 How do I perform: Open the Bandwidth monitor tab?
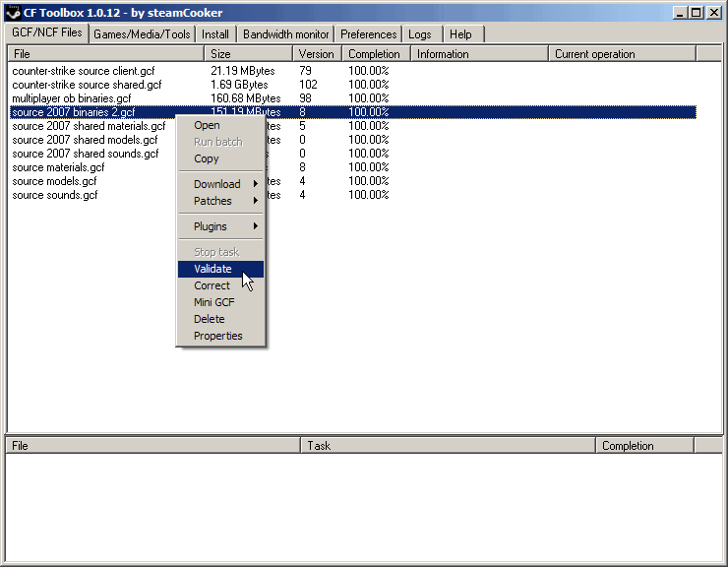click(x=285, y=34)
